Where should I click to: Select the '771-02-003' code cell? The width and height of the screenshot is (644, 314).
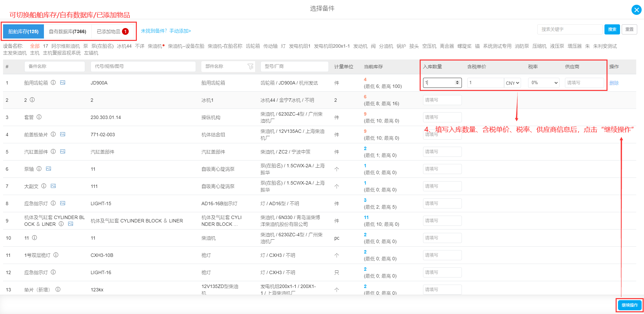[103, 135]
